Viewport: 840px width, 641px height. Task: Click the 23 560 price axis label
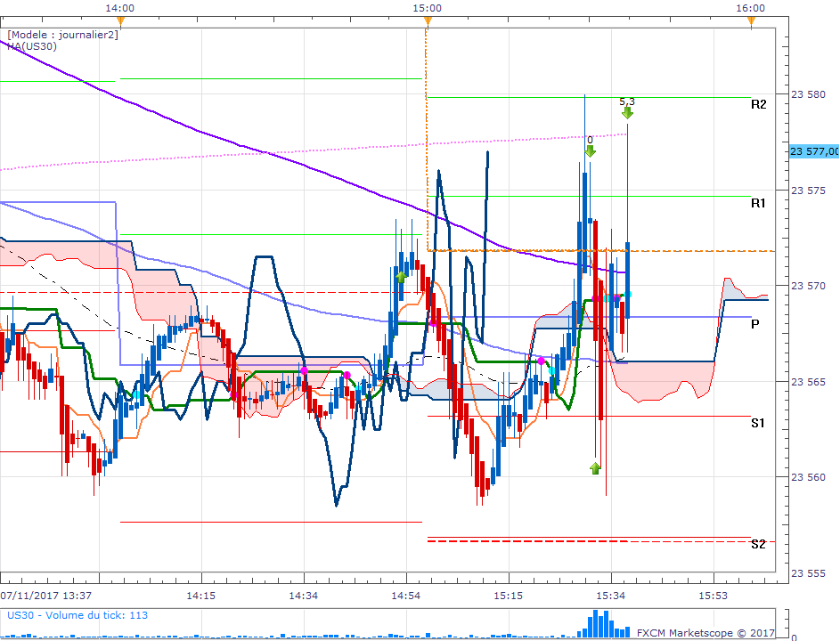809,477
